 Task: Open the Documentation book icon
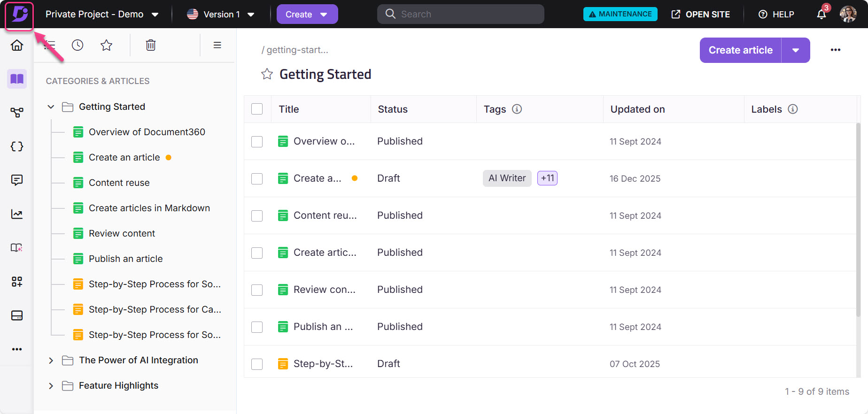(17, 79)
